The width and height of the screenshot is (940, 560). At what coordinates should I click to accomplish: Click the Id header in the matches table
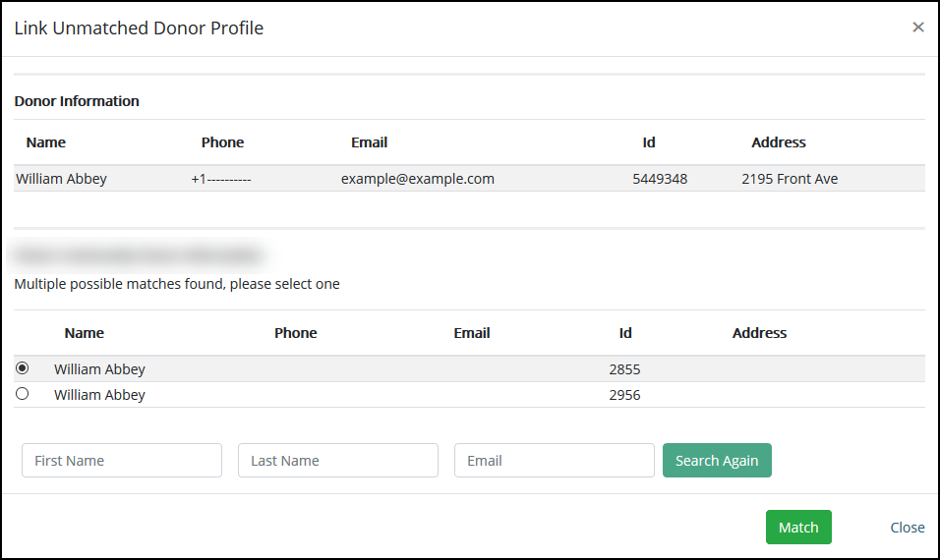tap(625, 333)
